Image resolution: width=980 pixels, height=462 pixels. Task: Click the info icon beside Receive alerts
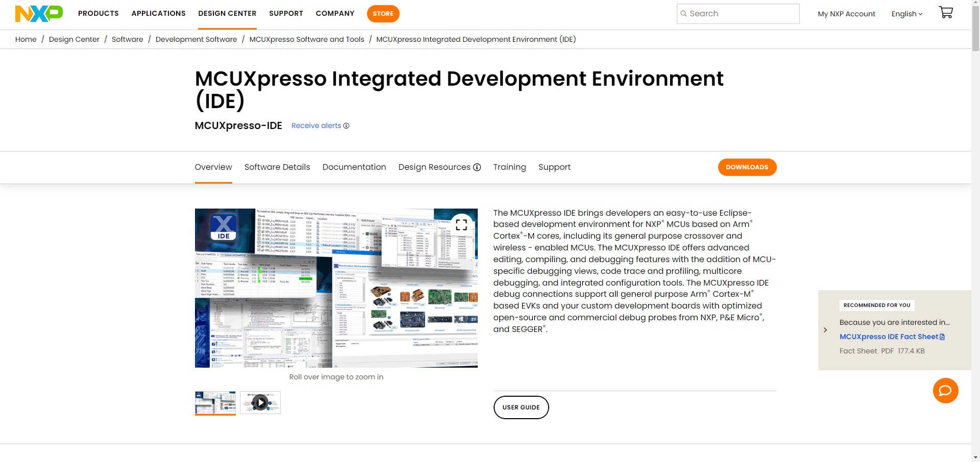(346, 126)
